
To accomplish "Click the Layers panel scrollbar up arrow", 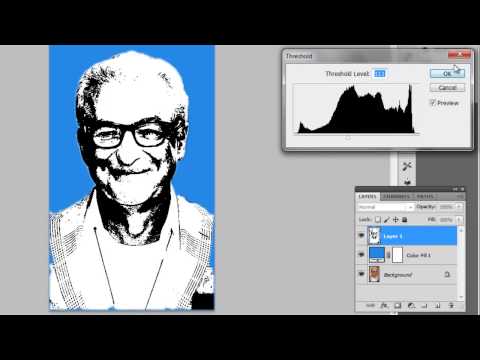I will (461, 230).
